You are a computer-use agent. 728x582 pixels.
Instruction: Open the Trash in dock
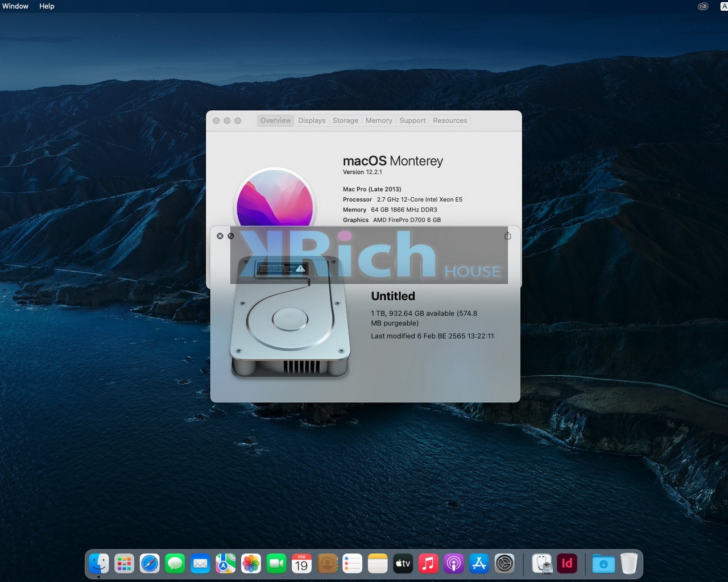click(x=629, y=564)
